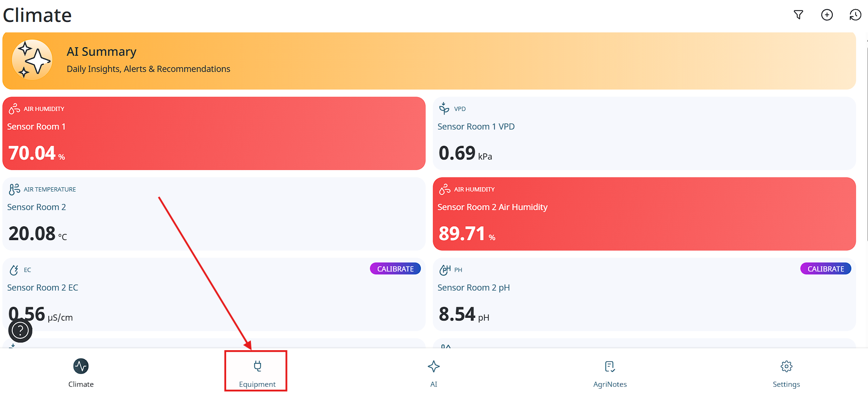Click the air temperature thermometer icon
868x394 pixels.
(x=14, y=189)
